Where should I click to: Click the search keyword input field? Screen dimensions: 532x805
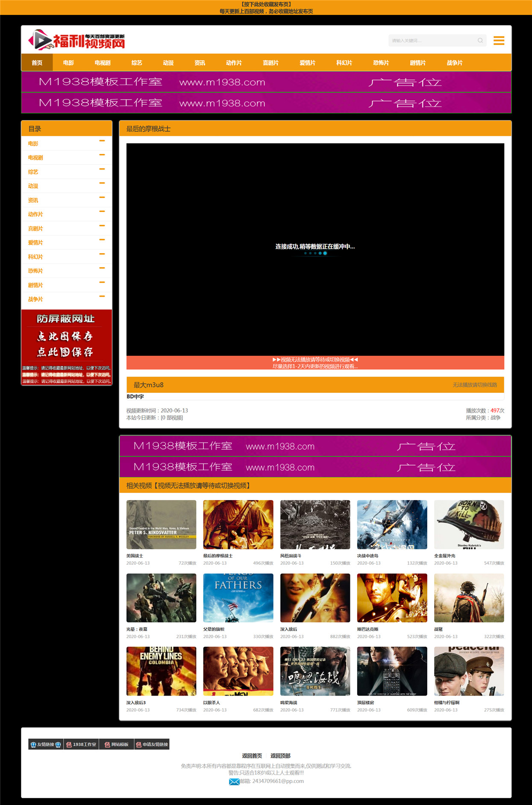(x=432, y=41)
